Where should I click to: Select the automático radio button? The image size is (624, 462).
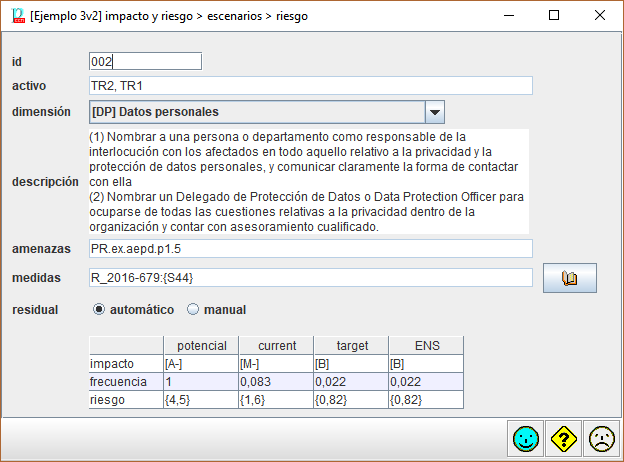[x=99, y=310]
